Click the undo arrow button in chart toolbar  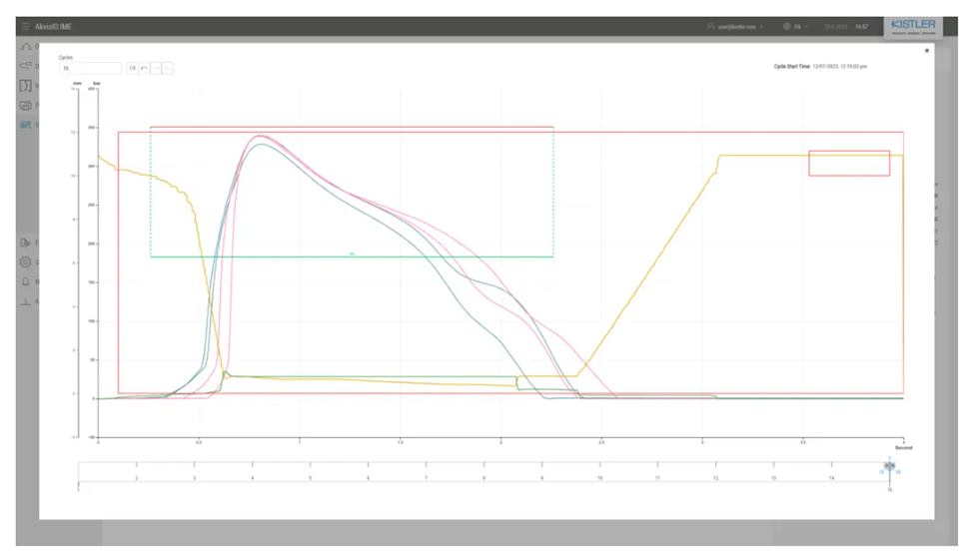coord(144,68)
